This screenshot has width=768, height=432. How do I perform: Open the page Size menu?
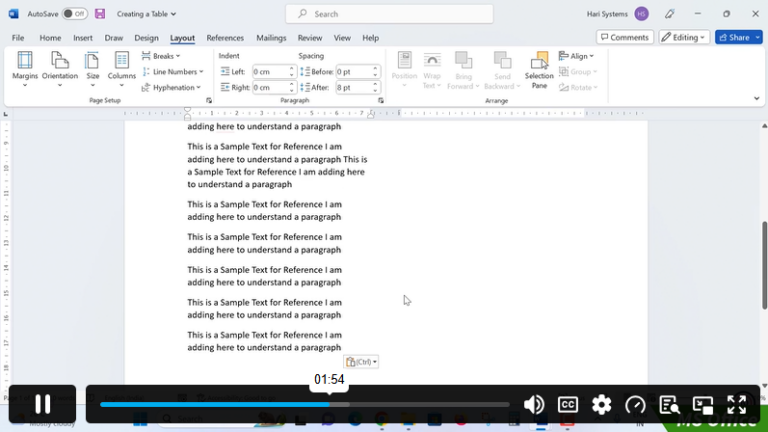(93, 70)
